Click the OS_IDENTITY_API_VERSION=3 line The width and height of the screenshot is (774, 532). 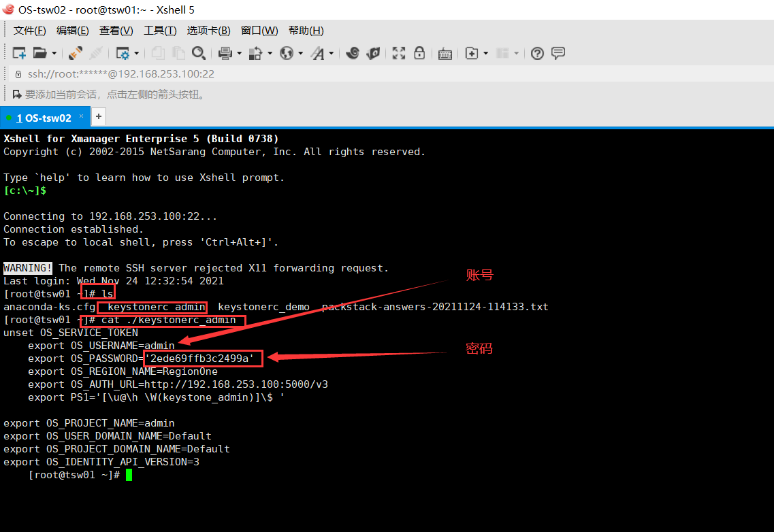[x=101, y=462]
